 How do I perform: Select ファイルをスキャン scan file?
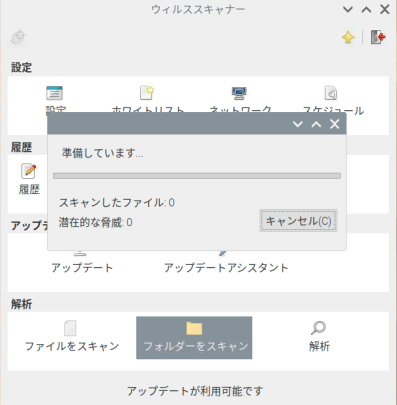coord(72,337)
